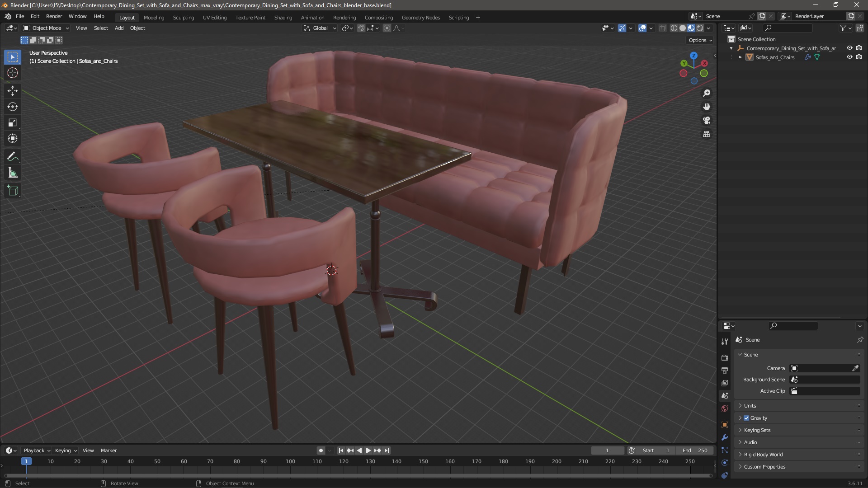Open Marker menu in timeline
This screenshot has width=868, height=488.
(x=108, y=450)
